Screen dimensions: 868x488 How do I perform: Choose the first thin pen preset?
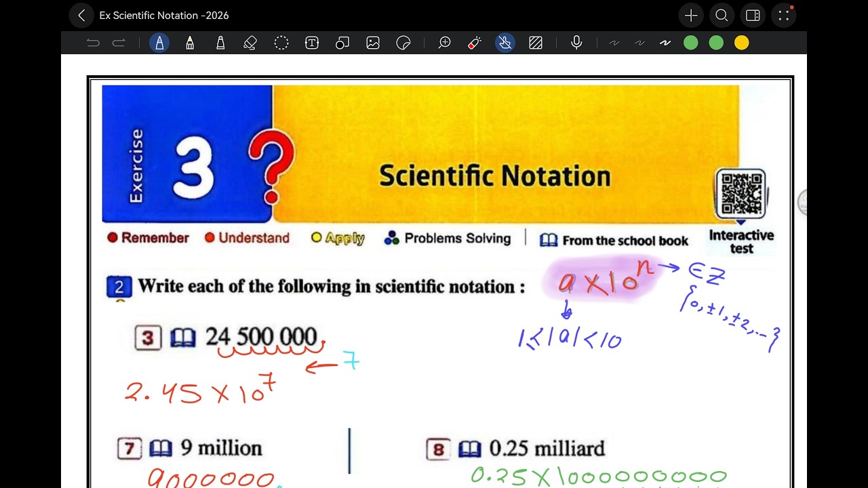pyautogui.click(x=614, y=43)
